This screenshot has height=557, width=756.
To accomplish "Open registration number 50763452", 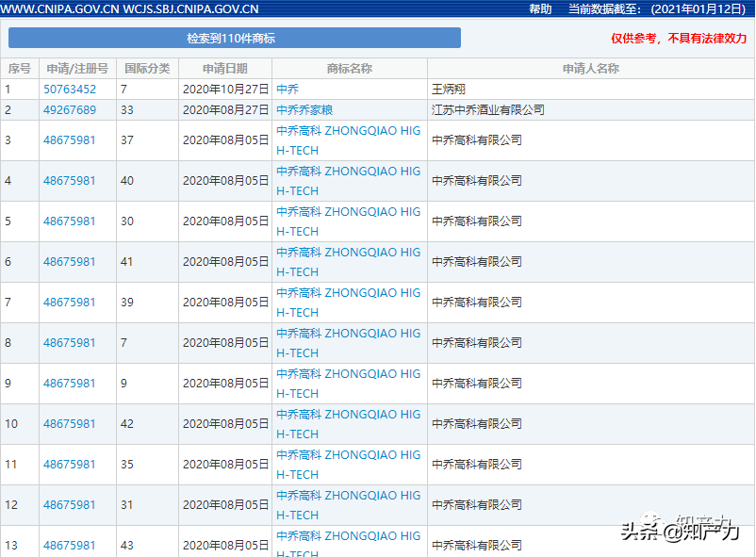I will tap(70, 90).
